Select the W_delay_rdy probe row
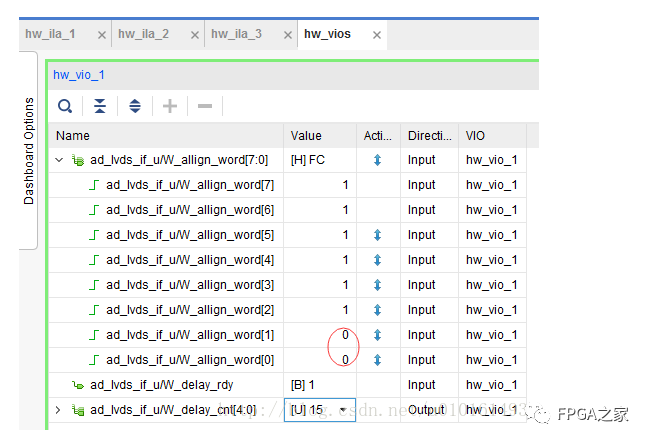 click(161, 385)
